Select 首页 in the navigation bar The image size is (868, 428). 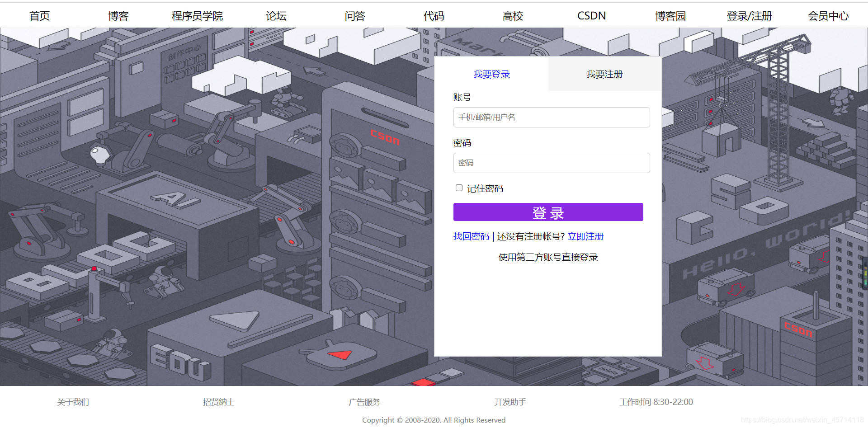pyautogui.click(x=39, y=15)
